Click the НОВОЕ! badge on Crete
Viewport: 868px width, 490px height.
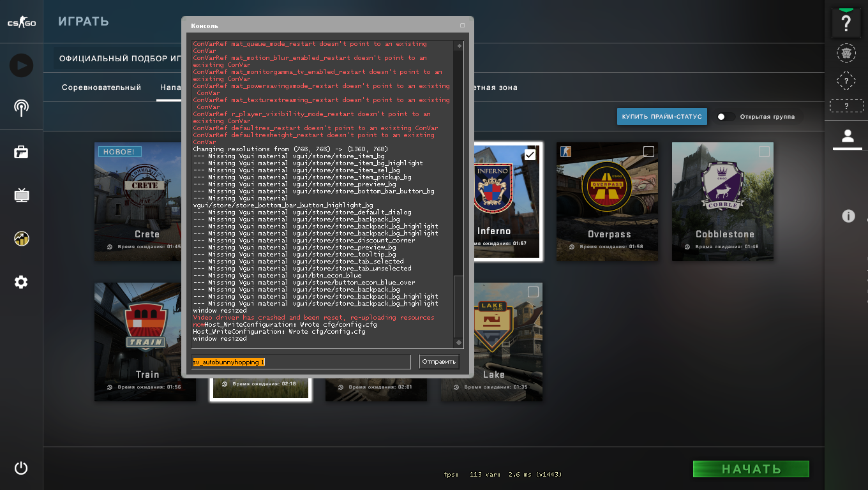click(x=119, y=152)
